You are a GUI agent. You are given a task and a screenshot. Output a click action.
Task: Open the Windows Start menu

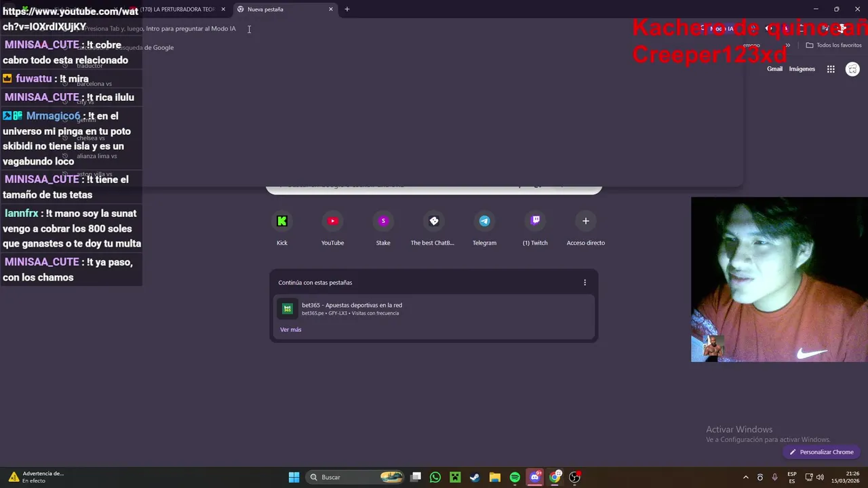(x=294, y=477)
